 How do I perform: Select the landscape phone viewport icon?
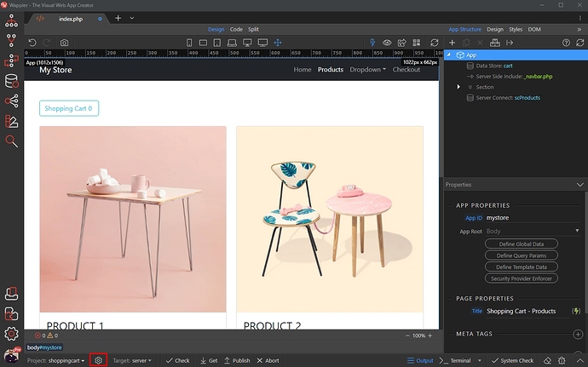[x=203, y=43]
